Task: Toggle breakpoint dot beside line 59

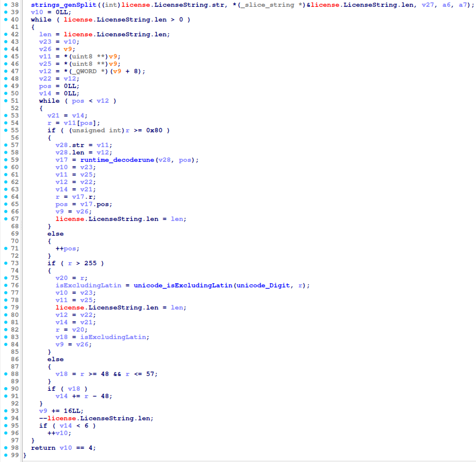Action: (x=5, y=160)
